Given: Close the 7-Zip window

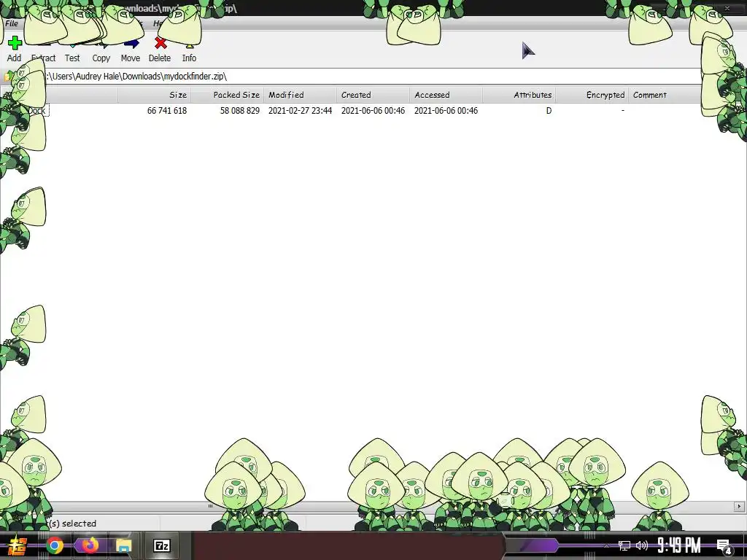Looking at the screenshot, I should point(727,8).
